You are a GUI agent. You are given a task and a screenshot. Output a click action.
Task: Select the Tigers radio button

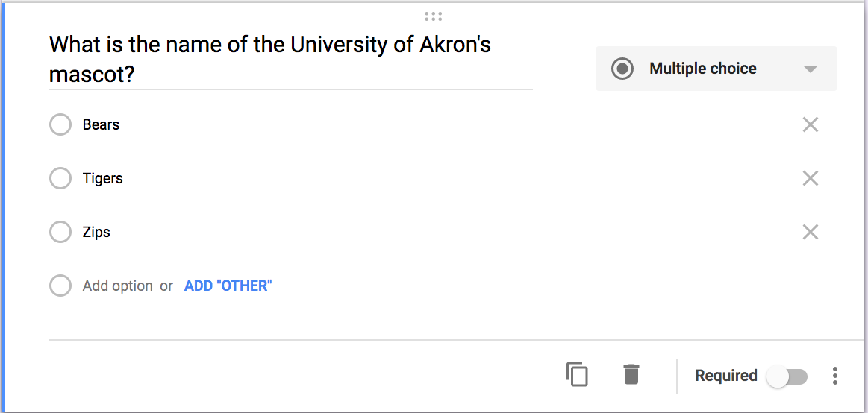(60, 179)
